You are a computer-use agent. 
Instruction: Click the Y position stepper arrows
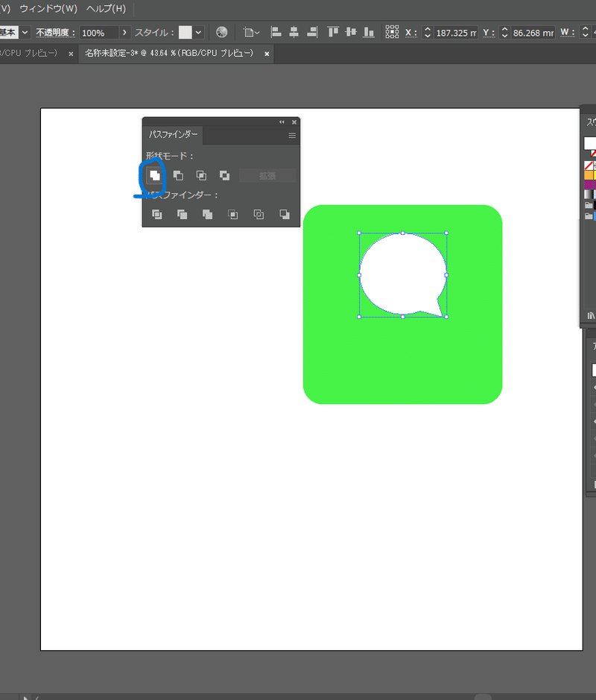pos(504,32)
